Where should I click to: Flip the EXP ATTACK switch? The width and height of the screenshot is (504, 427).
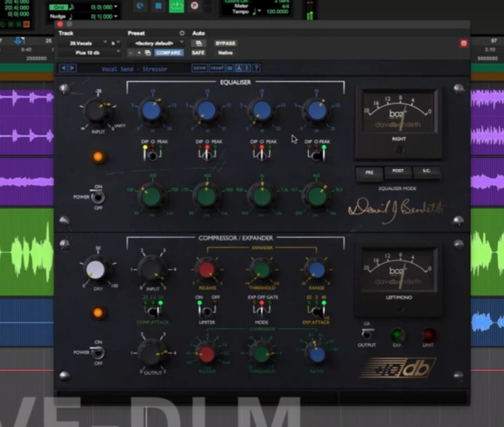pyautogui.click(x=317, y=311)
